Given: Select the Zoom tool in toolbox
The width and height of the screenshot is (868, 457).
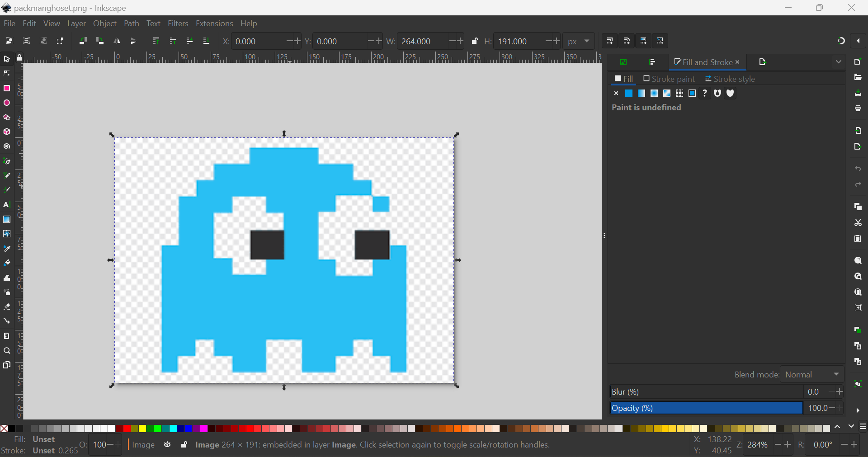Looking at the screenshot, I should [7, 351].
